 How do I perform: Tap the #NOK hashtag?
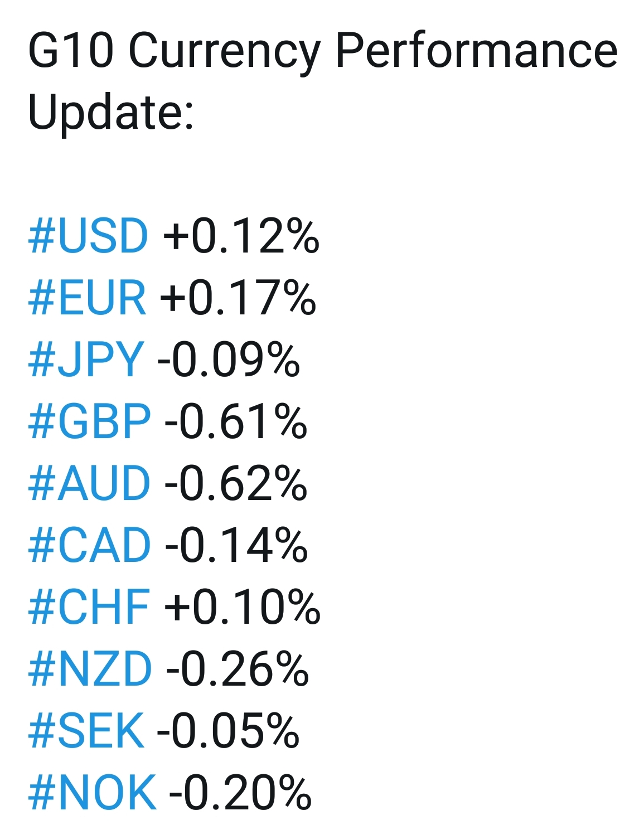pos(92,793)
